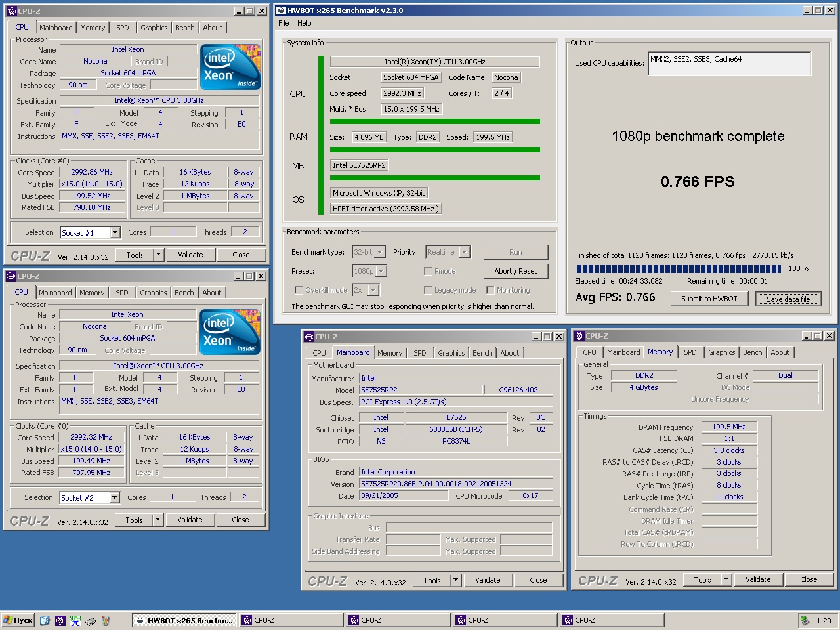Click title bar icon of Socket #2 CPU-Z window

[x=11, y=276]
